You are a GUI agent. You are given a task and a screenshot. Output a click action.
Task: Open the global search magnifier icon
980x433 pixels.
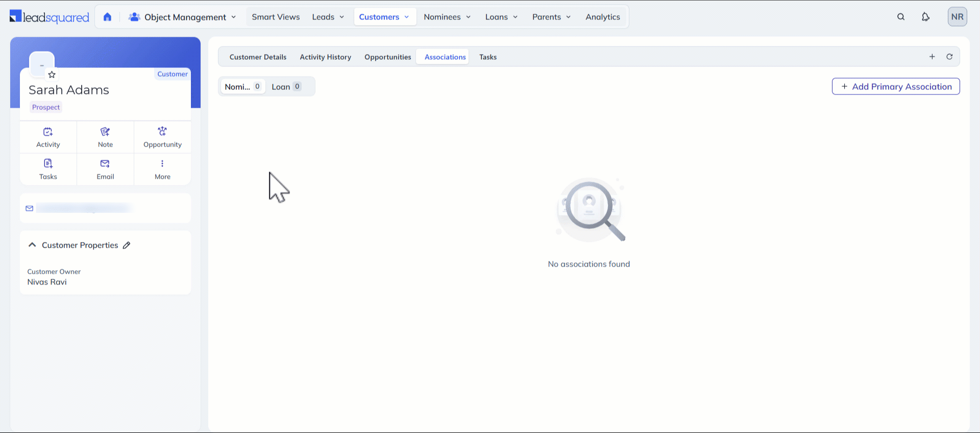click(901, 17)
